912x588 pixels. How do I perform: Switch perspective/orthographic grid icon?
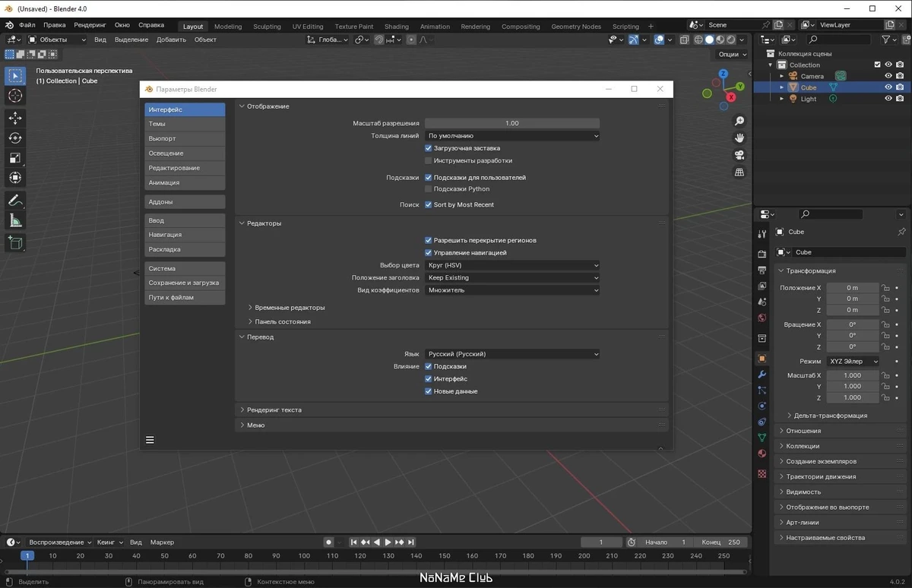739,172
